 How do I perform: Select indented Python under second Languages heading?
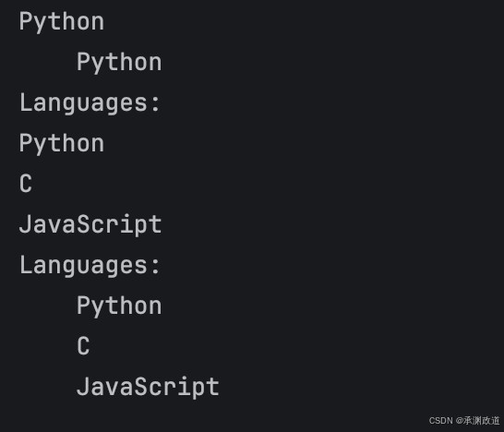coord(119,306)
